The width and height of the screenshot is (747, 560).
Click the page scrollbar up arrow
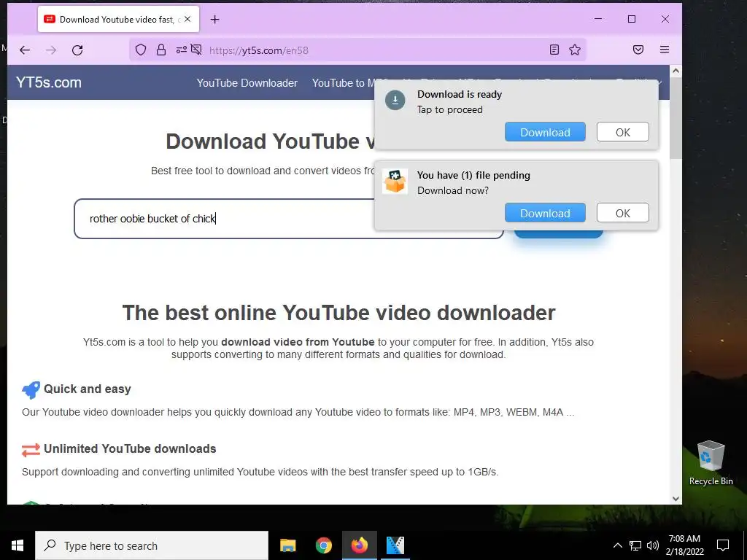(676, 71)
